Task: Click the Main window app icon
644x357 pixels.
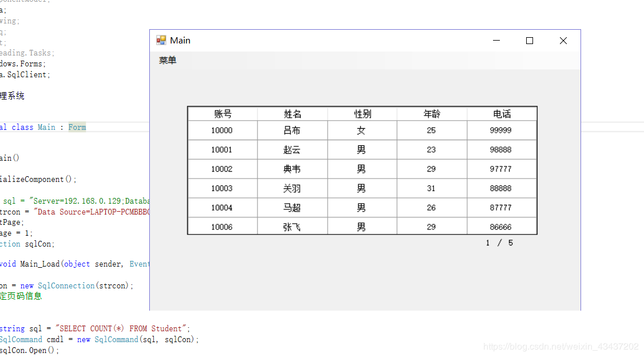Action: pyautogui.click(x=161, y=40)
